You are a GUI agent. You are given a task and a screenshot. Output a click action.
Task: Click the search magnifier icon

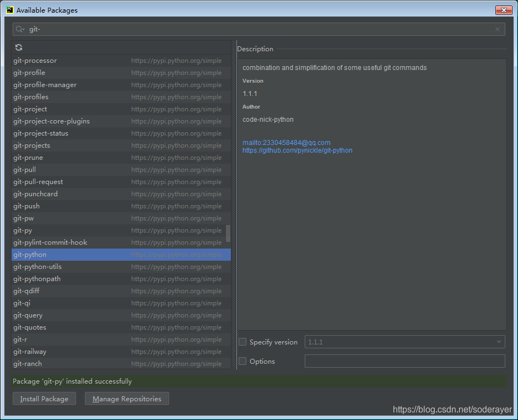pos(19,29)
